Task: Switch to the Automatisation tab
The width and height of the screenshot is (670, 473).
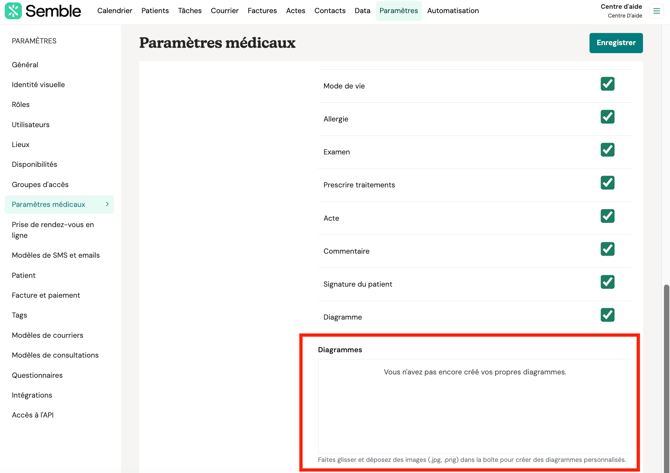Action: (x=453, y=11)
